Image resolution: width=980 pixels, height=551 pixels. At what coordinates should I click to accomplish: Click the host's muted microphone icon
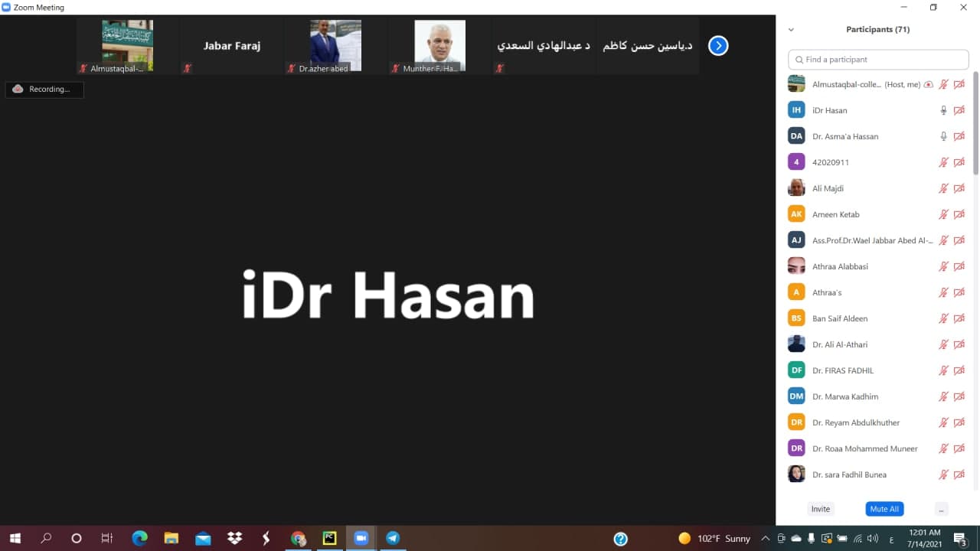click(944, 84)
